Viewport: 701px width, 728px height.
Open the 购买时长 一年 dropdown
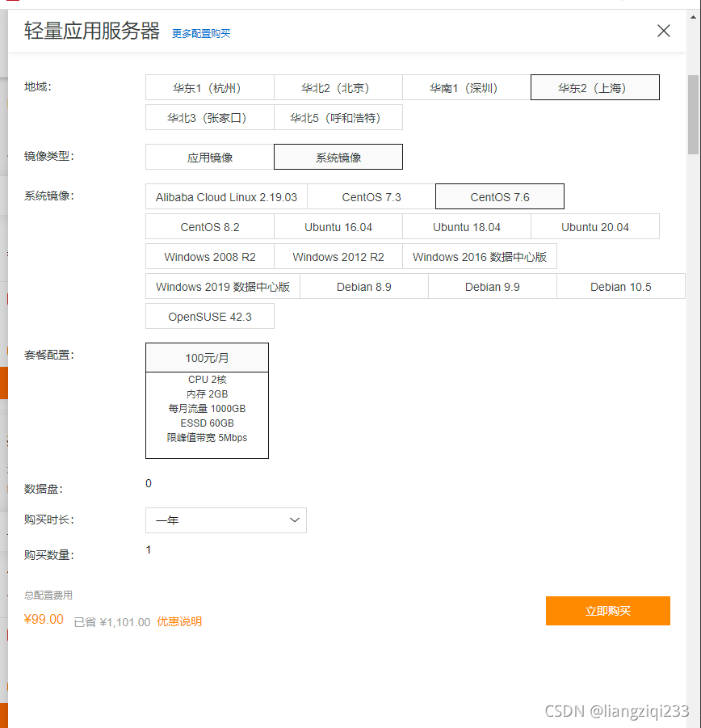pyautogui.click(x=226, y=520)
